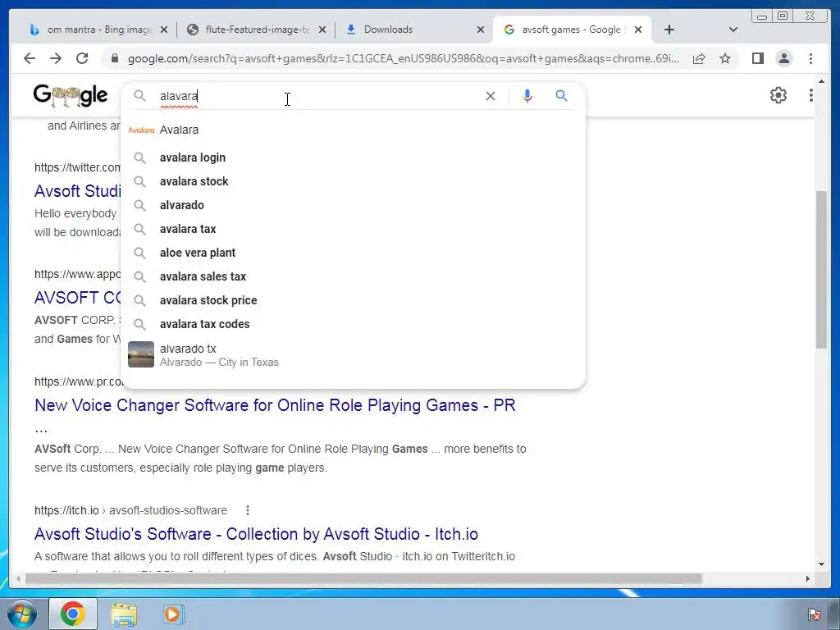This screenshot has height=630, width=840.
Task: Click the Action Center flag tray icon
Action: click(814, 614)
